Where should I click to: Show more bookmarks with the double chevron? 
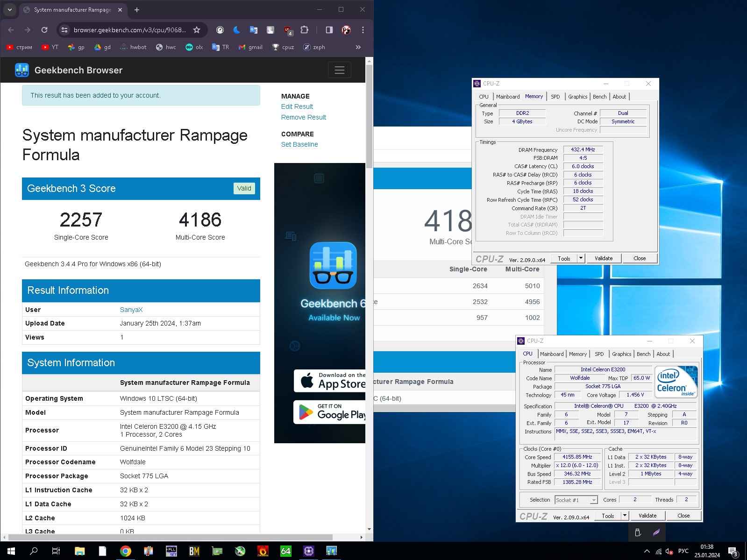pyautogui.click(x=358, y=47)
